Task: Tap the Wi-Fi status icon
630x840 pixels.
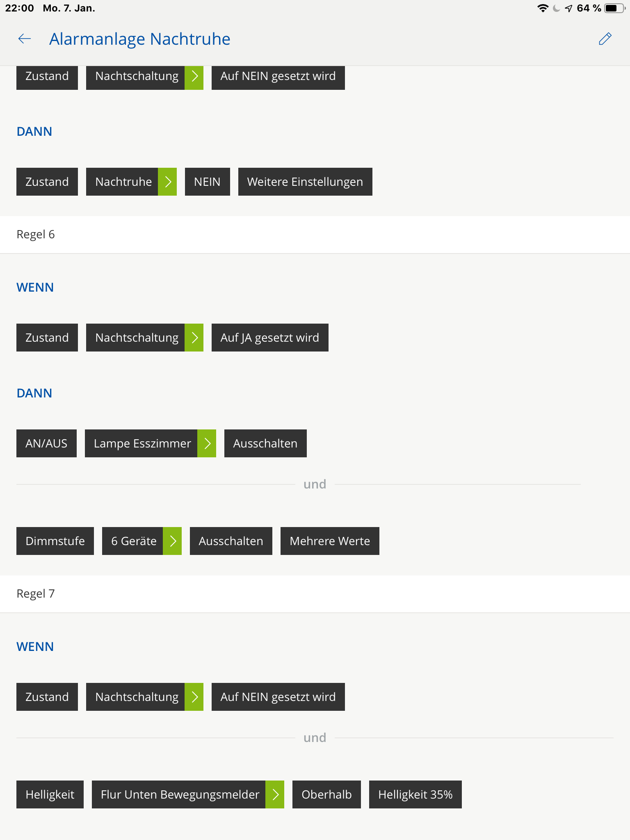Action: click(x=543, y=8)
